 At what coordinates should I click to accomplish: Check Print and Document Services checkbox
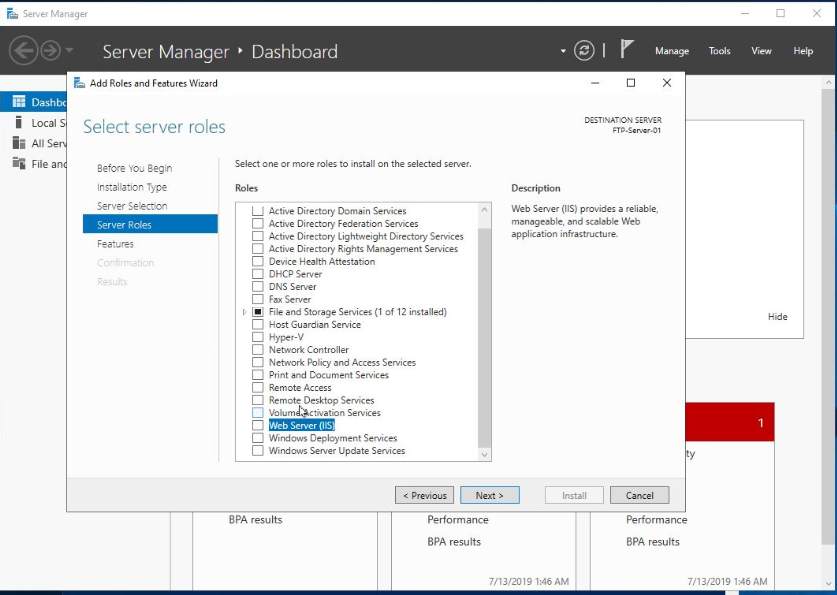click(x=258, y=375)
